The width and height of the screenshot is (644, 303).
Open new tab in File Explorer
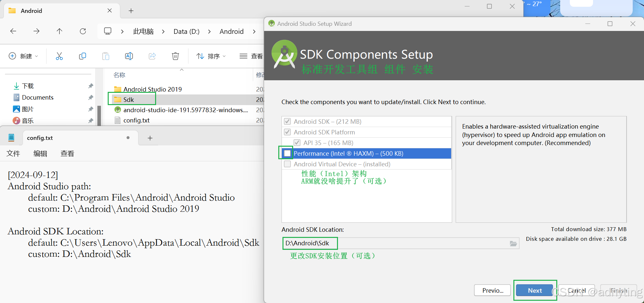[x=131, y=11]
